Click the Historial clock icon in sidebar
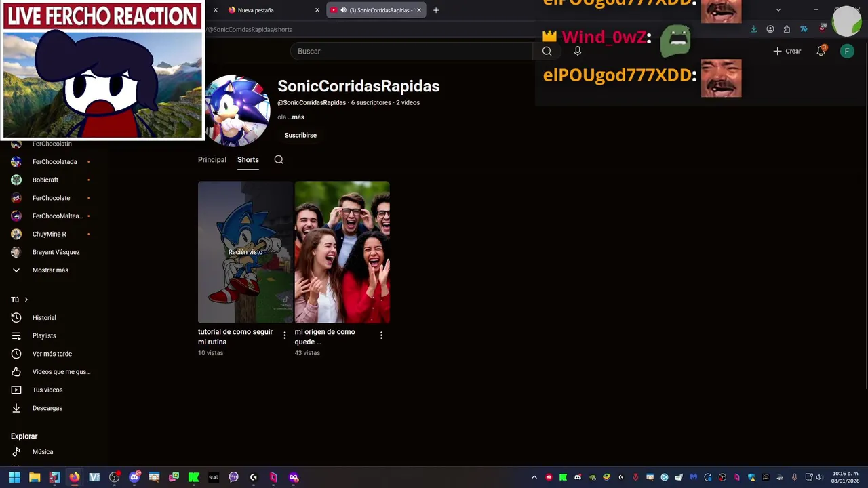Screen dimensions: 868x488 (x=16, y=318)
